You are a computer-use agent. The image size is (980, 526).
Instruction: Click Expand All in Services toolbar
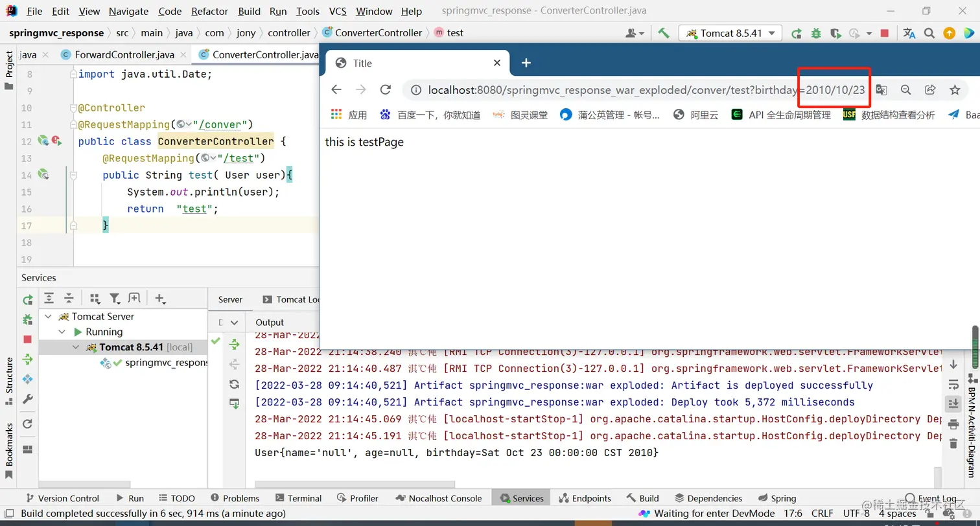(x=49, y=299)
